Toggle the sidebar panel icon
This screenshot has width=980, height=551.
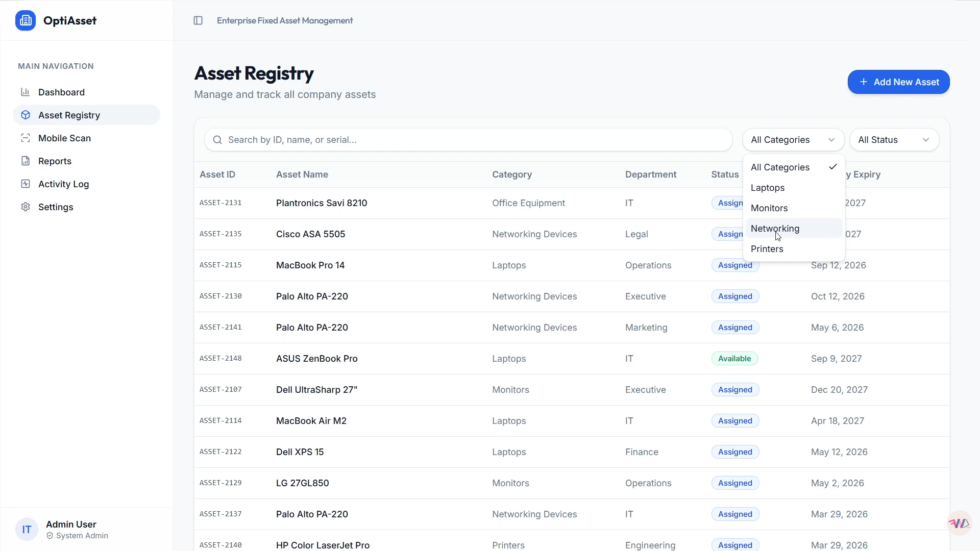point(198,20)
